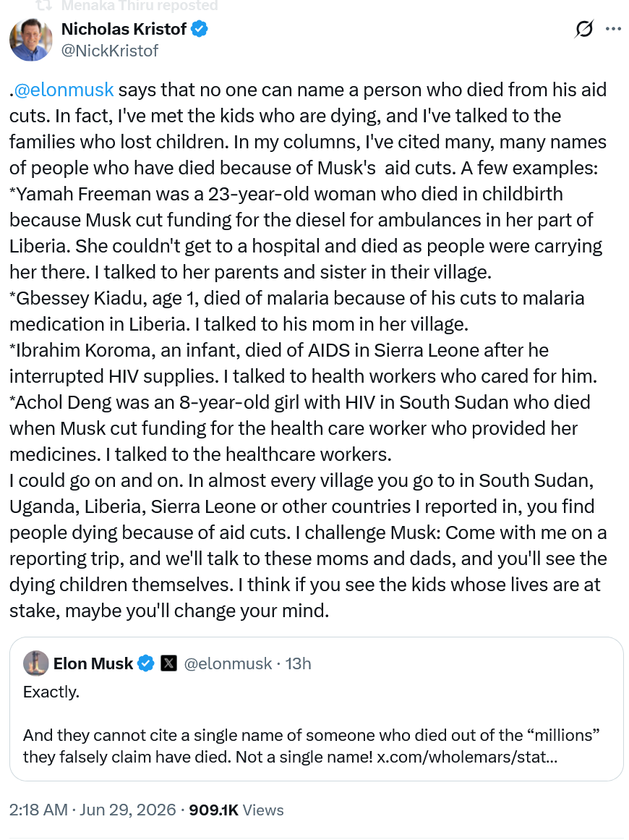Click the @elonmusk handle in quoted post
This screenshot has height=840, width=629.
pyautogui.click(x=228, y=663)
